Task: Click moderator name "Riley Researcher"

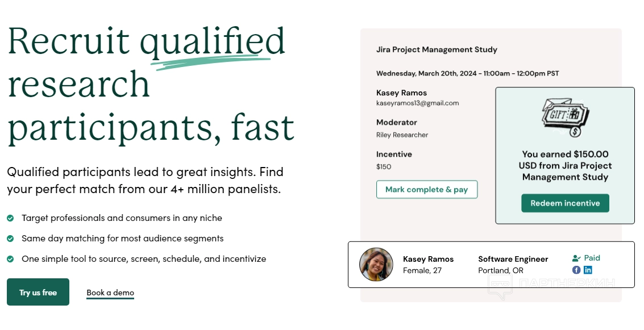Action: pyautogui.click(x=402, y=135)
